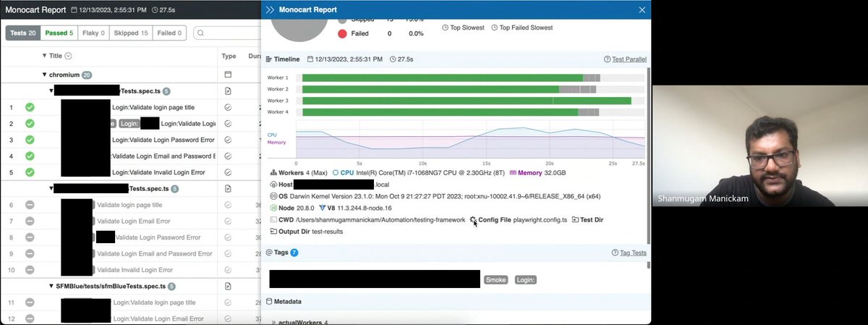Click the Node version icon
Image resolution: width=868 pixels, height=325 pixels.
click(x=273, y=208)
